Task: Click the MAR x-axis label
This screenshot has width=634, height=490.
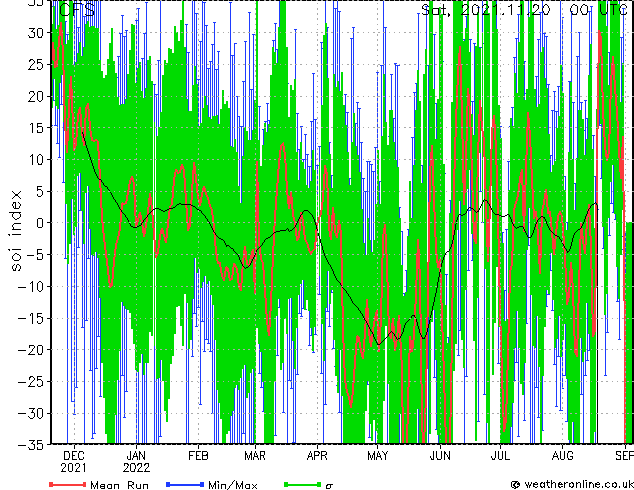Action: (255, 456)
